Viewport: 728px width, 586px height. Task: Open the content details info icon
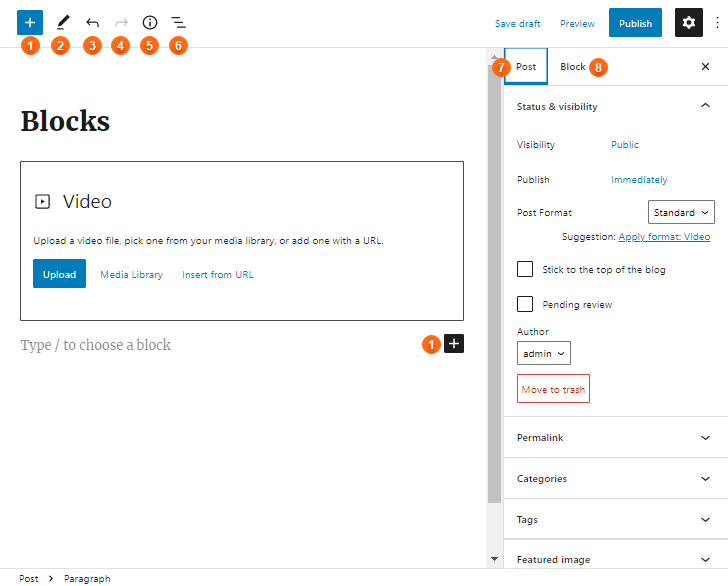click(x=150, y=22)
